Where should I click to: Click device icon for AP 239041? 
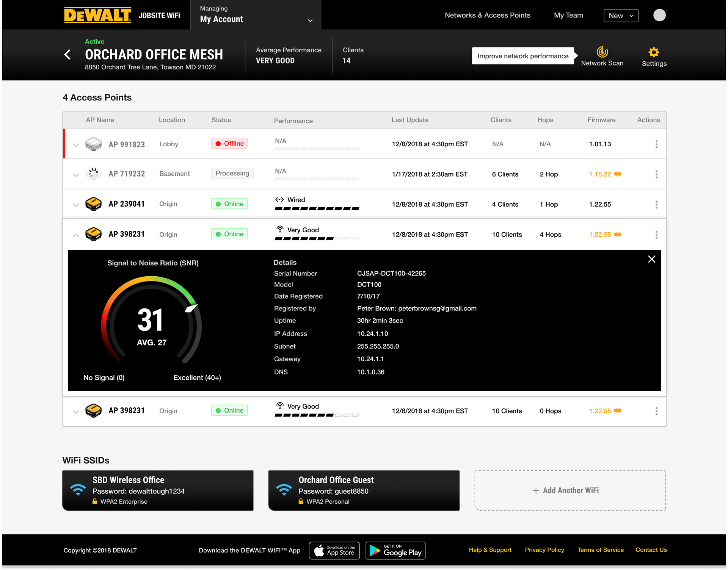click(x=93, y=204)
